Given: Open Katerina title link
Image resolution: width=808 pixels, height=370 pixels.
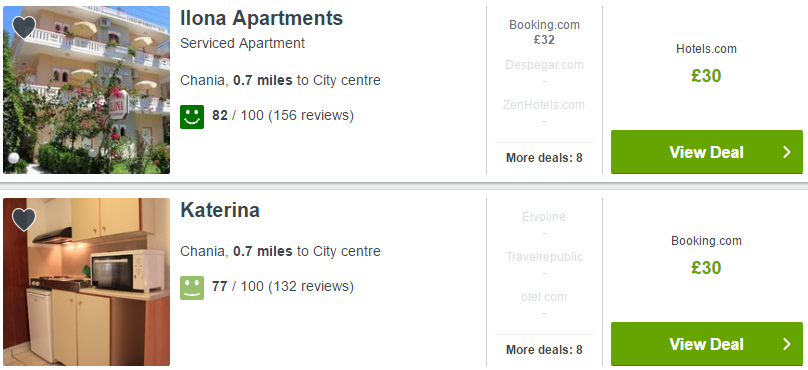Looking at the screenshot, I should click(220, 210).
